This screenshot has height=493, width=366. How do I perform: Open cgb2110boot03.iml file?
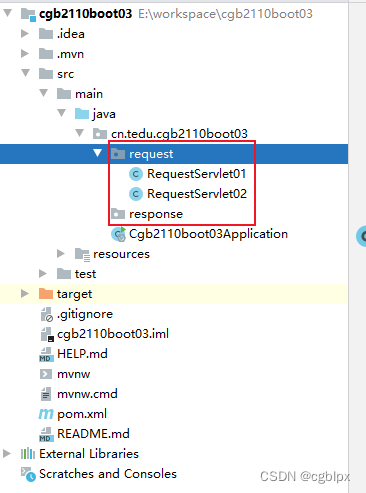(113, 334)
